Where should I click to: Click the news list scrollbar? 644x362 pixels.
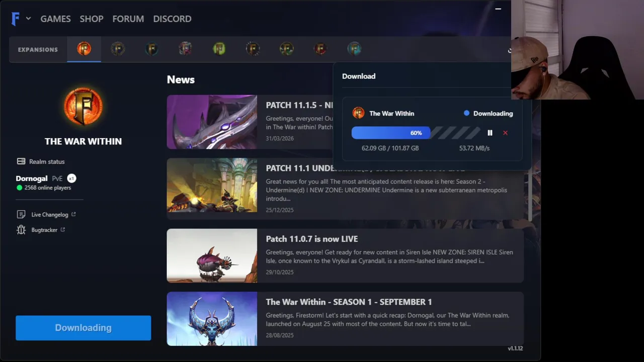(530, 195)
